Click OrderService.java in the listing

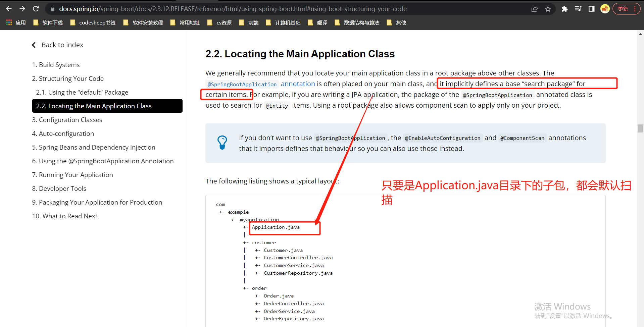pos(289,311)
